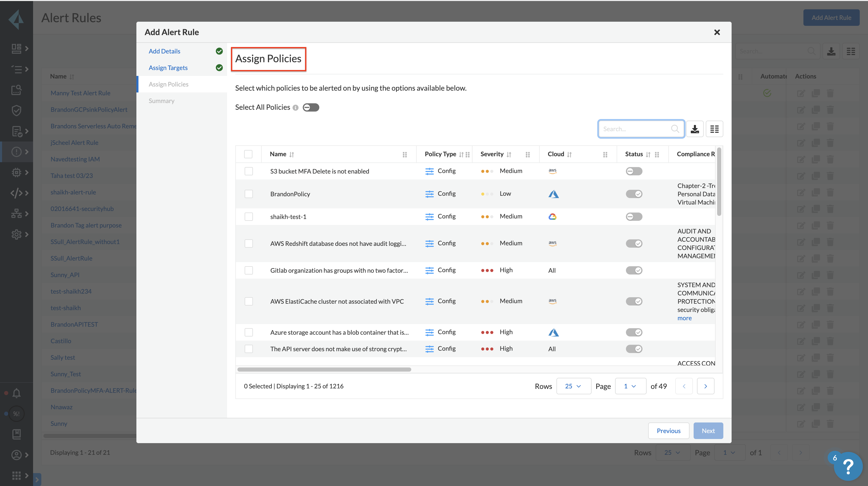Screen dimensions: 868x486
Task: Click the Previous button
Action: 668,431
